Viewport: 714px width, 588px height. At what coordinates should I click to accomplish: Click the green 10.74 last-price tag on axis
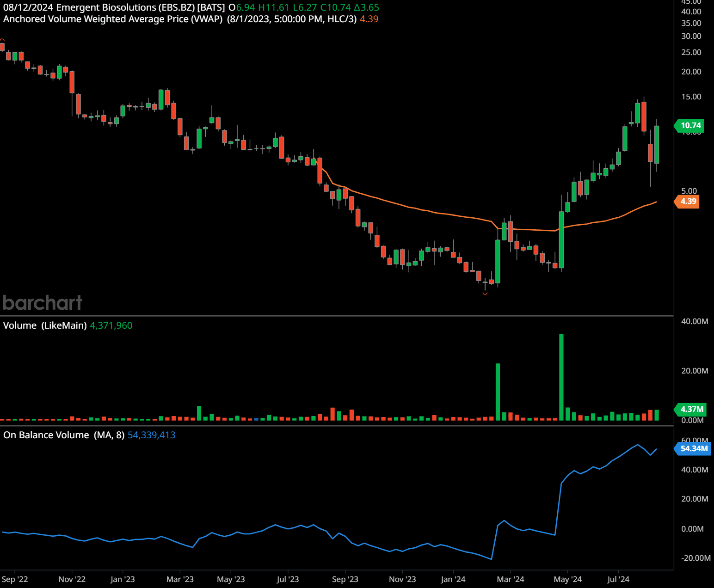click(689, 125)
